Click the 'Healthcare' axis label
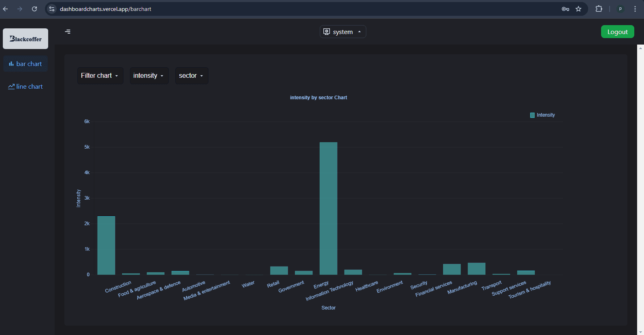The width and height of the screenshot is (644, 335). point(367,286)
